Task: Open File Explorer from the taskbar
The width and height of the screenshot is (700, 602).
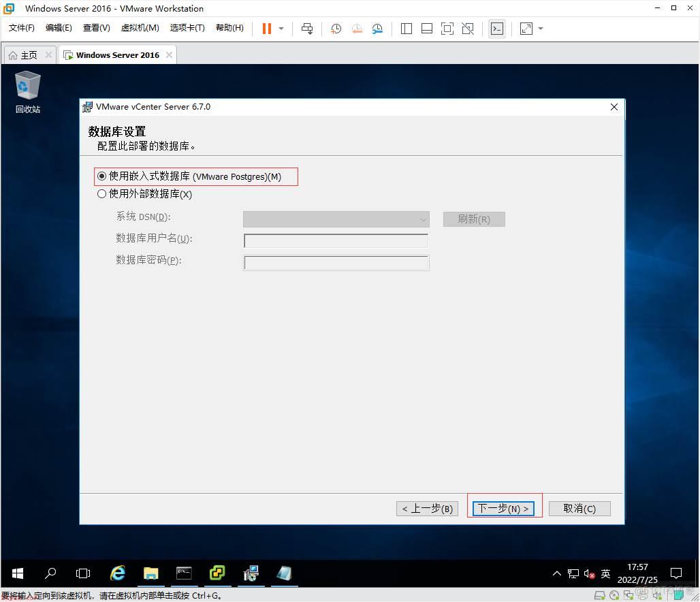Action: (151, 573)
